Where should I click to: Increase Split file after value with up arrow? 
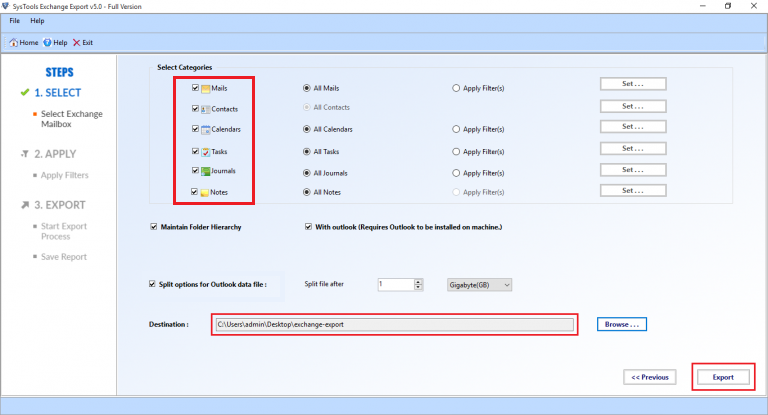418,281
